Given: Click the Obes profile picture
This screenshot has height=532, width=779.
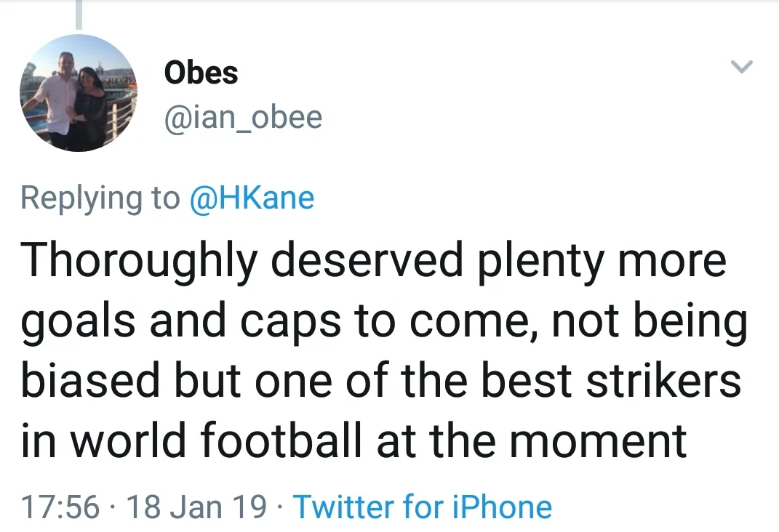Looking at the screenshot, I should click(79, 94).
